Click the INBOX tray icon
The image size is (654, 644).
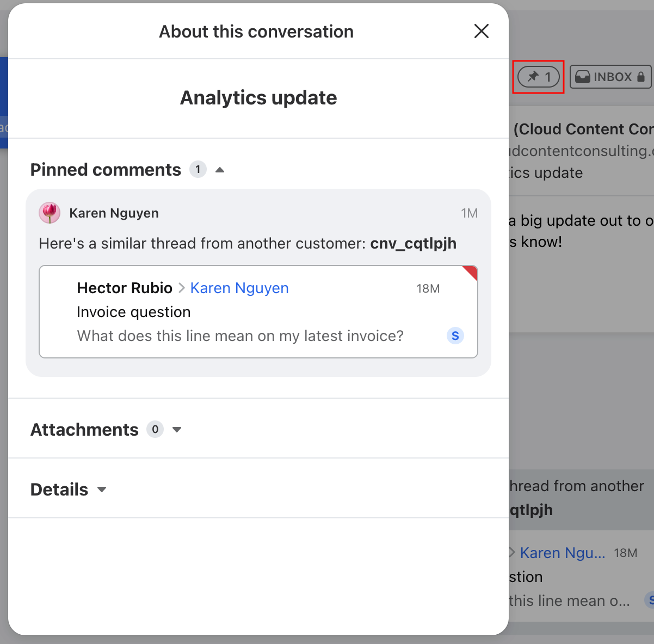click(583, 77)
